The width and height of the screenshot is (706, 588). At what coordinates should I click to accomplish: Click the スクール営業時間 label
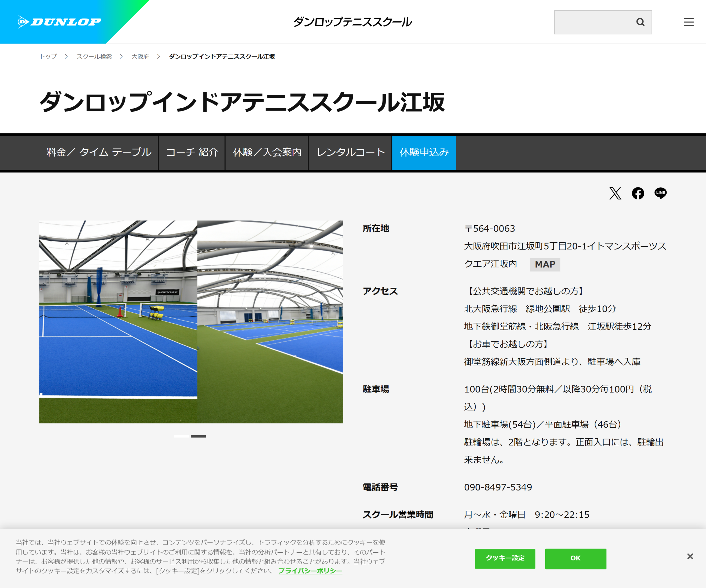point(398,515)
